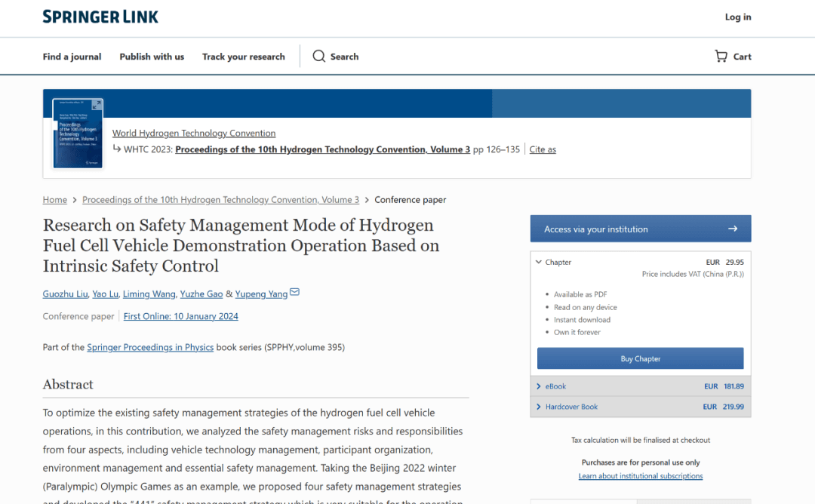
Task: Open the Find a journal menu
Action: coord(72,57)
